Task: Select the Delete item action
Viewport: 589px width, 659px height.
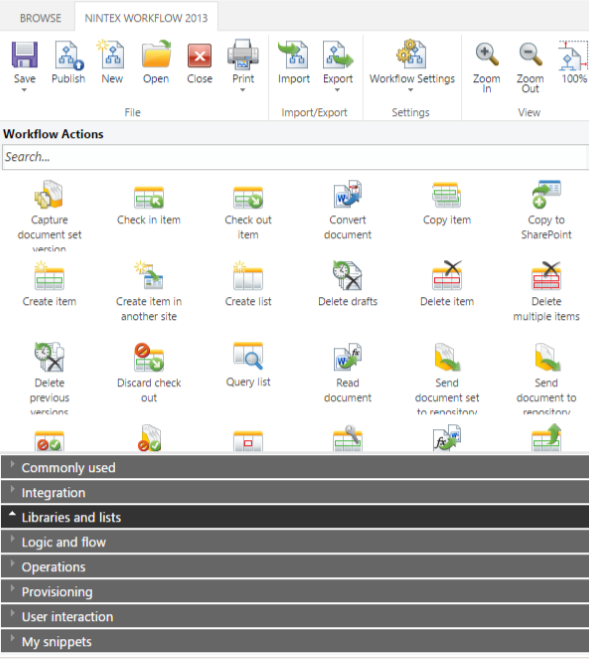Action: click(447, 284)
